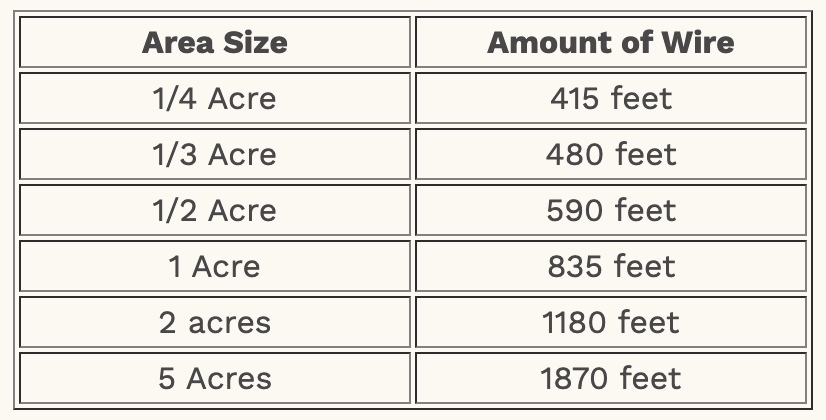Select the 415 feet cell
The image size is (826, 420).
click(x=610, y=99)
